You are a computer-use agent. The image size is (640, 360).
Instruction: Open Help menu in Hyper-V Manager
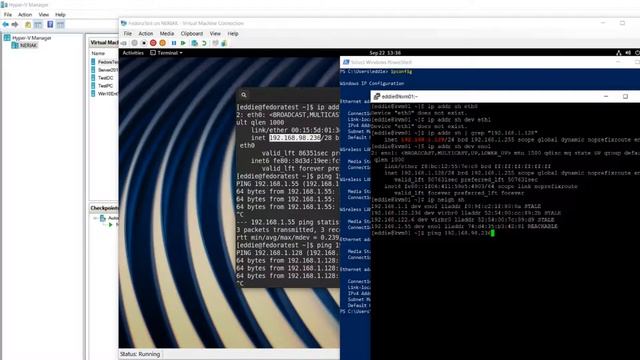click(x=60, y=15)
